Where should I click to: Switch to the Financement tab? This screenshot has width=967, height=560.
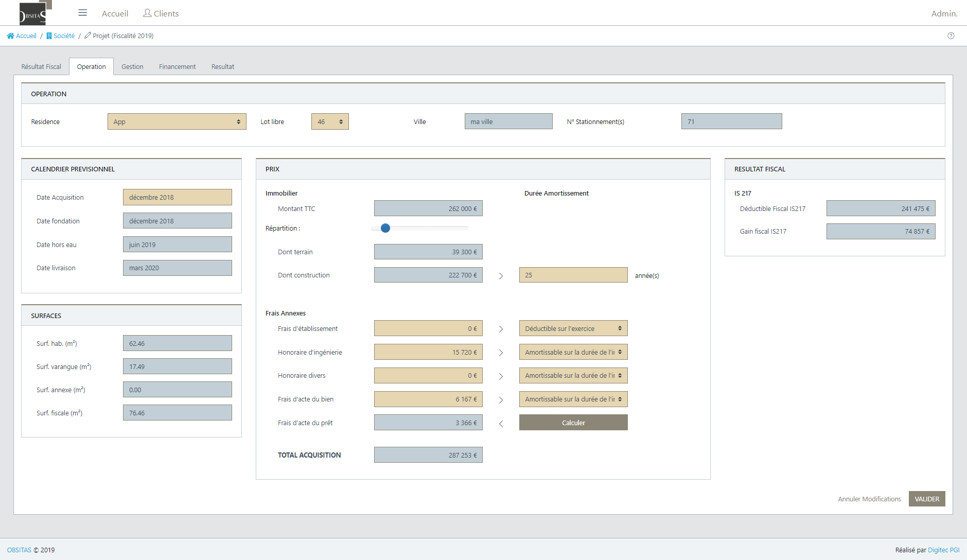[x=177, y=66]
